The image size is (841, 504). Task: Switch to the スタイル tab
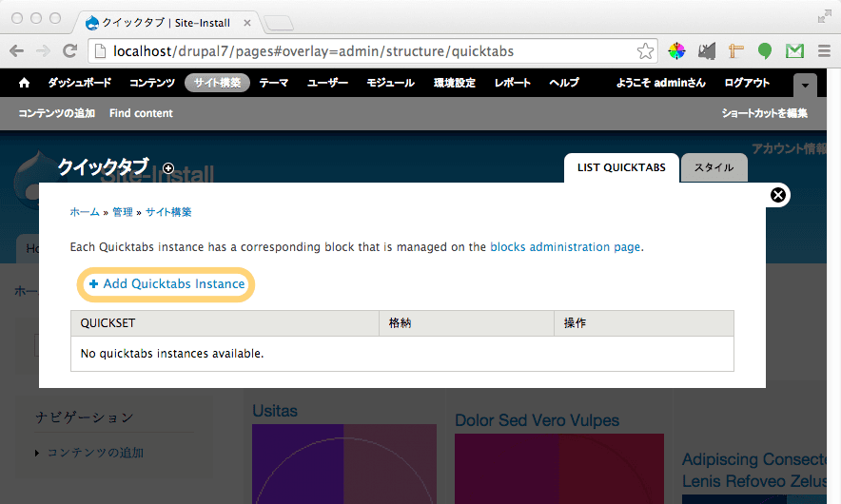coord(714,167)
